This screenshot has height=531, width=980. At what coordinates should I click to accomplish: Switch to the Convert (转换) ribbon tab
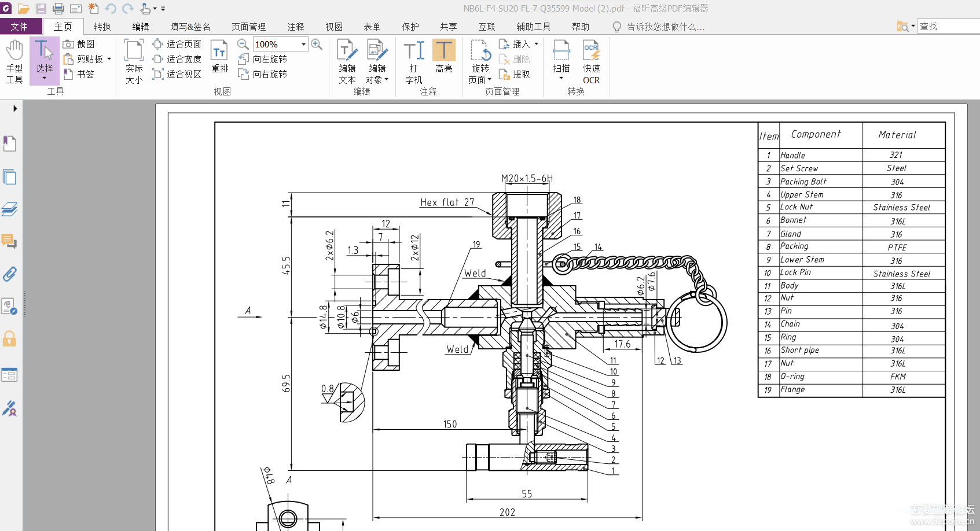tap(102, 27)
